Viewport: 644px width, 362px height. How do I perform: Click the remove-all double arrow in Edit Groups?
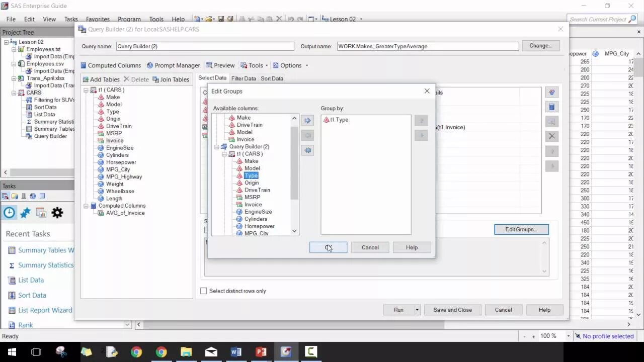coord(307,150)
